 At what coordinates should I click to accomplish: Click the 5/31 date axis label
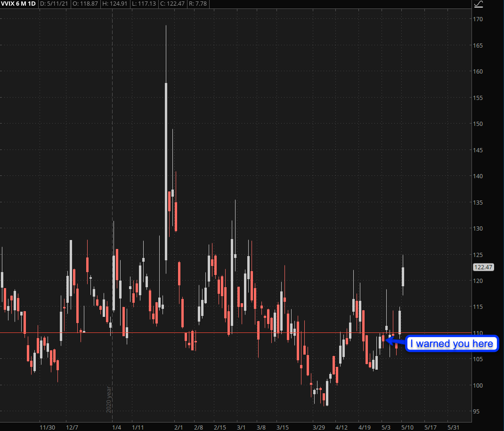[x=454, y=427]
